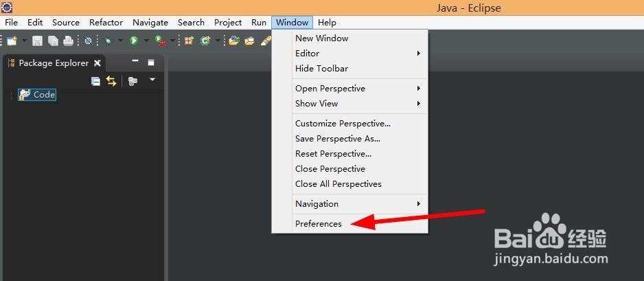Close the Package Explorer tab
The image size is (644, 281).
click(x=97, y=63)
